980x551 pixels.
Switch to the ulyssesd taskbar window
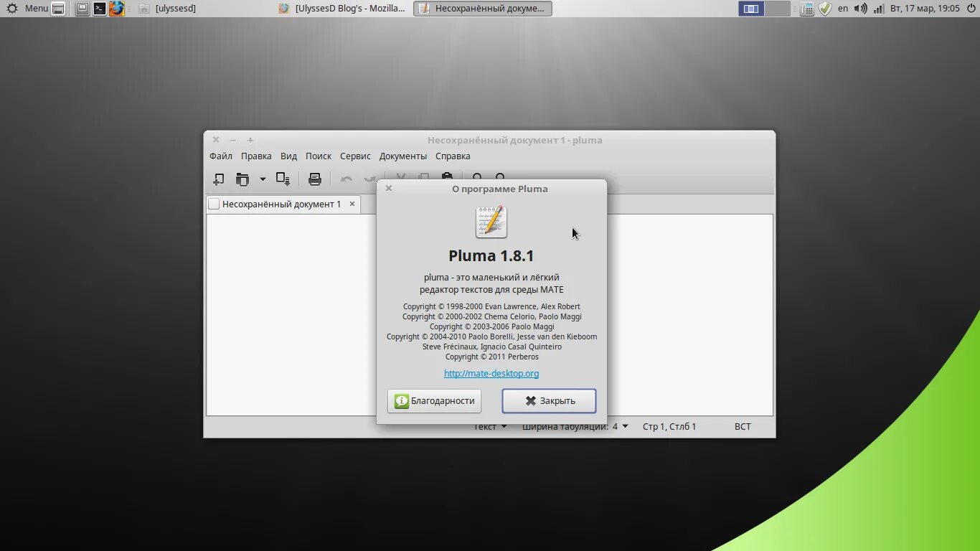169,9
